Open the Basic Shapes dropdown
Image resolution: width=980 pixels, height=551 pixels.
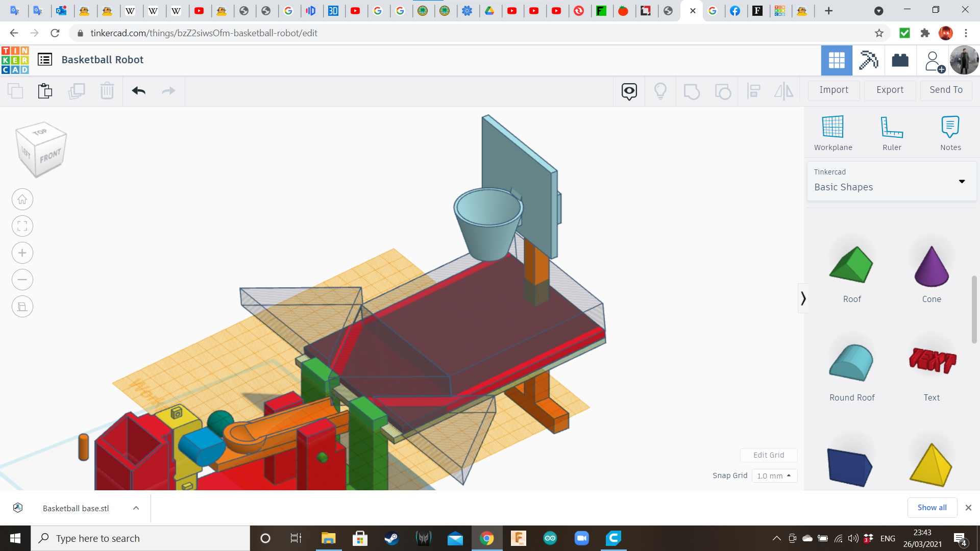(x=891, y=181)
